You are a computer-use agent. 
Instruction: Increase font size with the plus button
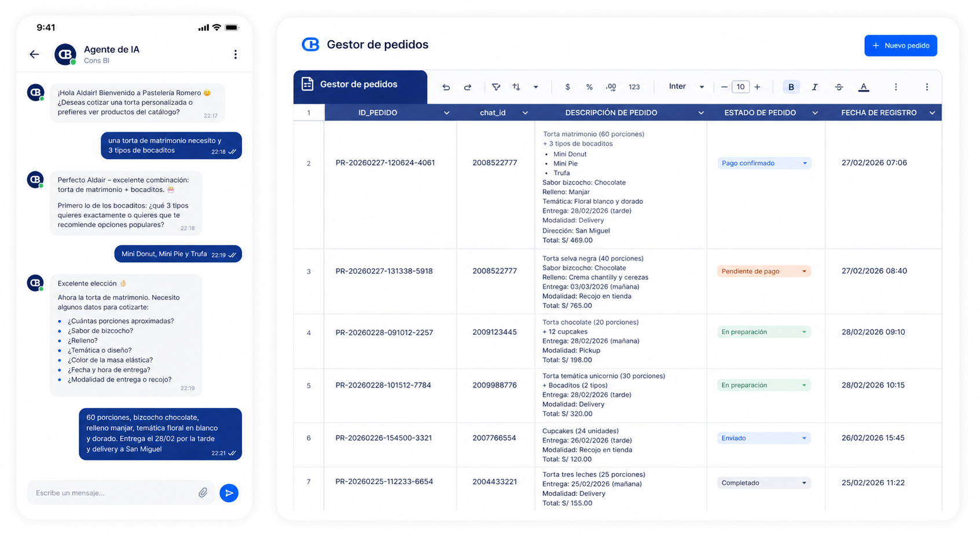click(x=757, y=87)
